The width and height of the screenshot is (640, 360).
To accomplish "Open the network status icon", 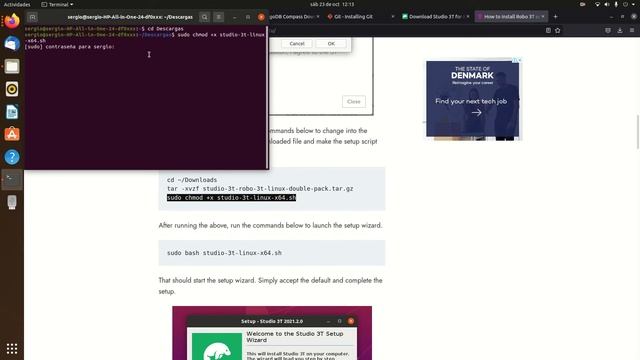I will pyautogui.click(x=598, y=4).
